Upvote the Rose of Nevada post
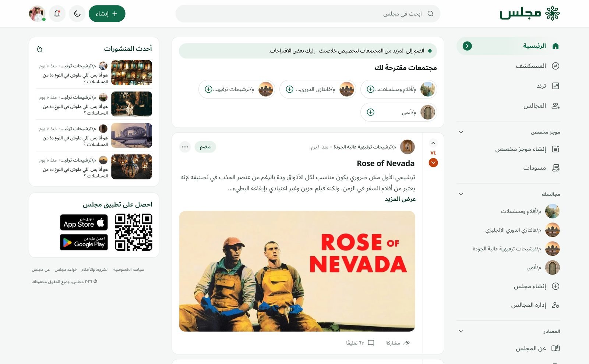Image resolution: width=589 pixels, height=364 pixels. [x=433, y=143]
